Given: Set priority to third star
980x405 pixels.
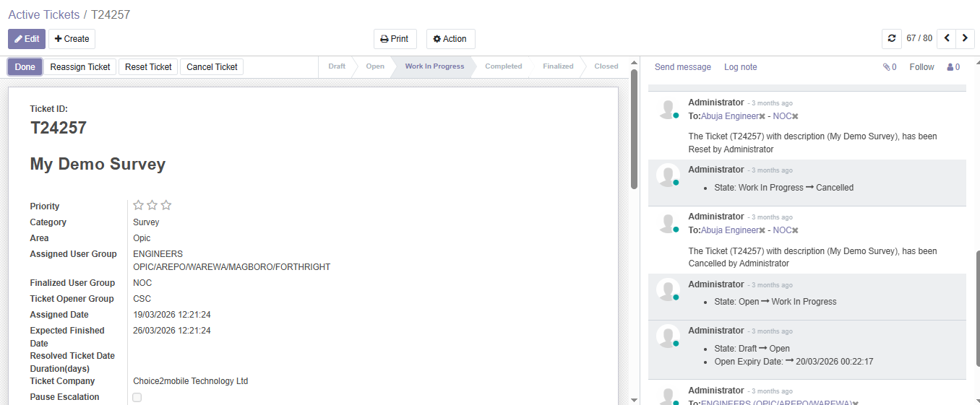Looking at the screenshot, I should [166, 206].
